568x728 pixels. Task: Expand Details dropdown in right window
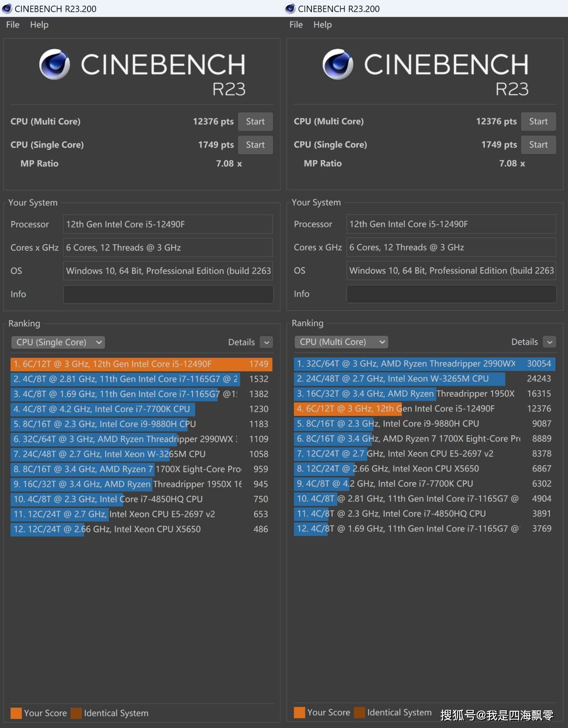[550, 342]
